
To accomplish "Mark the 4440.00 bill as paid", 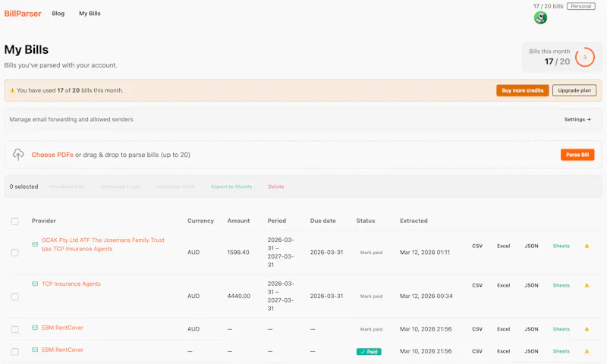I will [x=371, y=297].
